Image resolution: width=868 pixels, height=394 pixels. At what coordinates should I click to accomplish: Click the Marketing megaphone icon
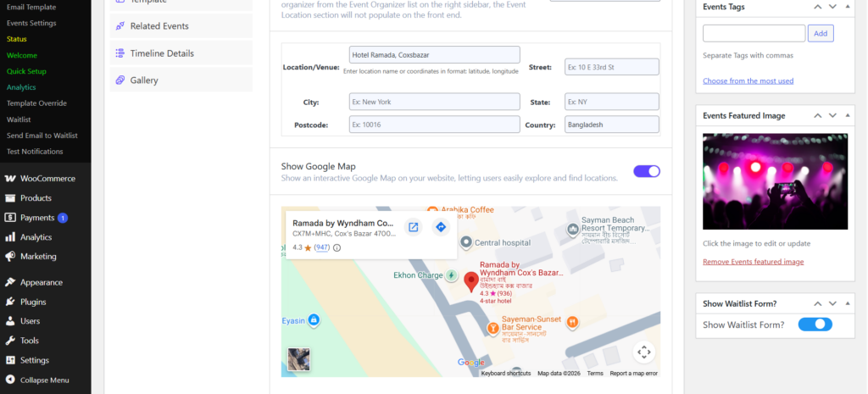coord(10,256)
